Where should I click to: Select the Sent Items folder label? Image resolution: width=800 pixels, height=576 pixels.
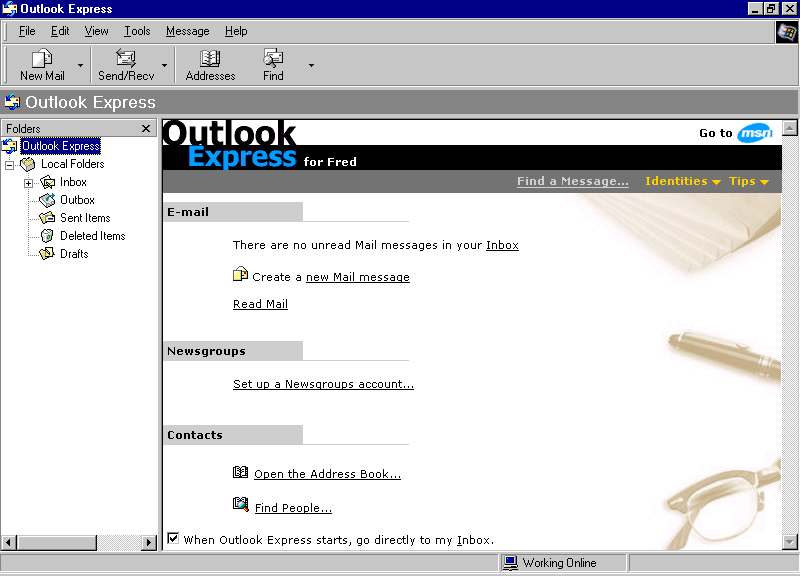pyautogui.click(x=85, y=218)
